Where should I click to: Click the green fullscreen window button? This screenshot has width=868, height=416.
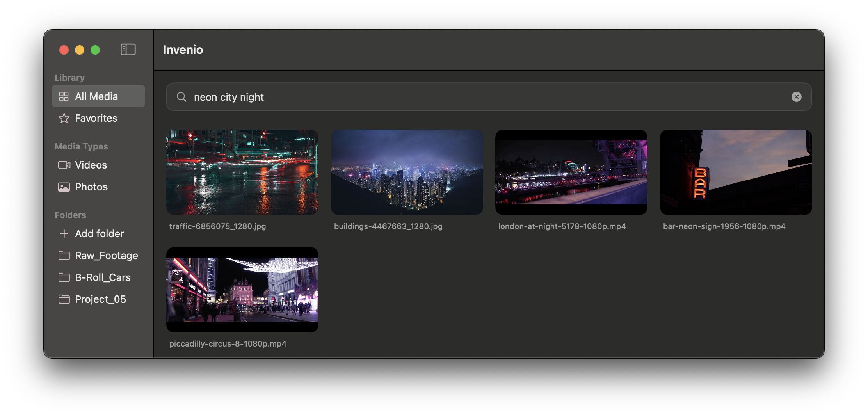[95, 50]
